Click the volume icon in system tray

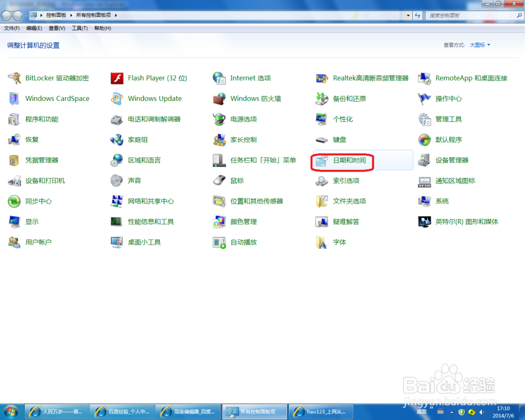481,412
